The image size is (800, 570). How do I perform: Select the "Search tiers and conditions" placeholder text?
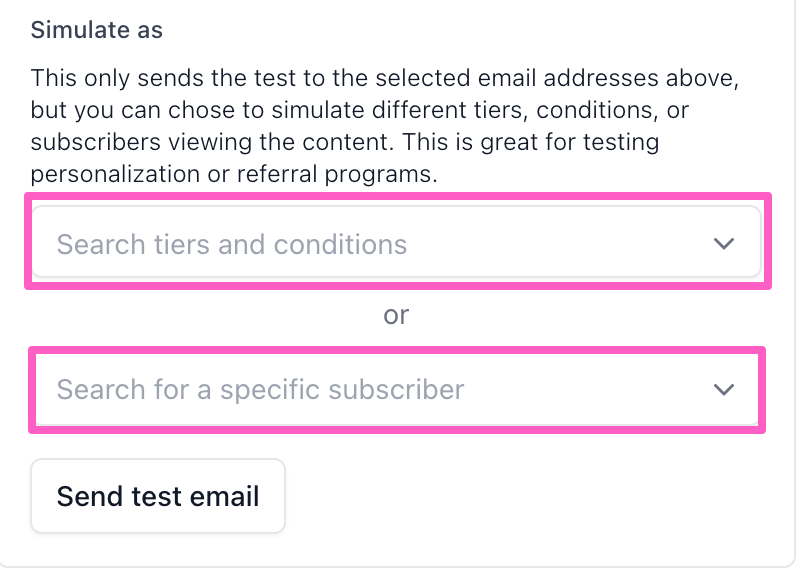pyautogui.click(x=232, y=244)
